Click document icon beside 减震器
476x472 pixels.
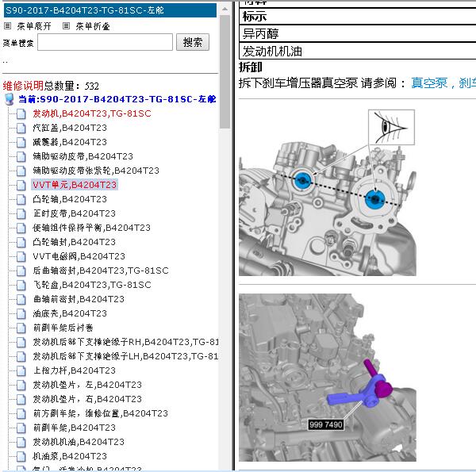pos(21,142)
